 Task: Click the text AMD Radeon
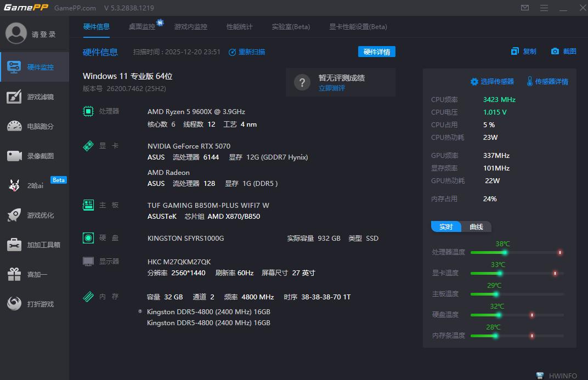coord(168,172)
